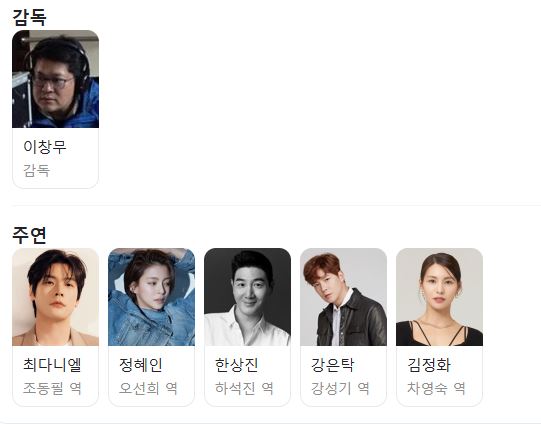Open 한상진's black and white photo
Image resolution: width=541 pixels, height=424 pixels.
(247, 297)
